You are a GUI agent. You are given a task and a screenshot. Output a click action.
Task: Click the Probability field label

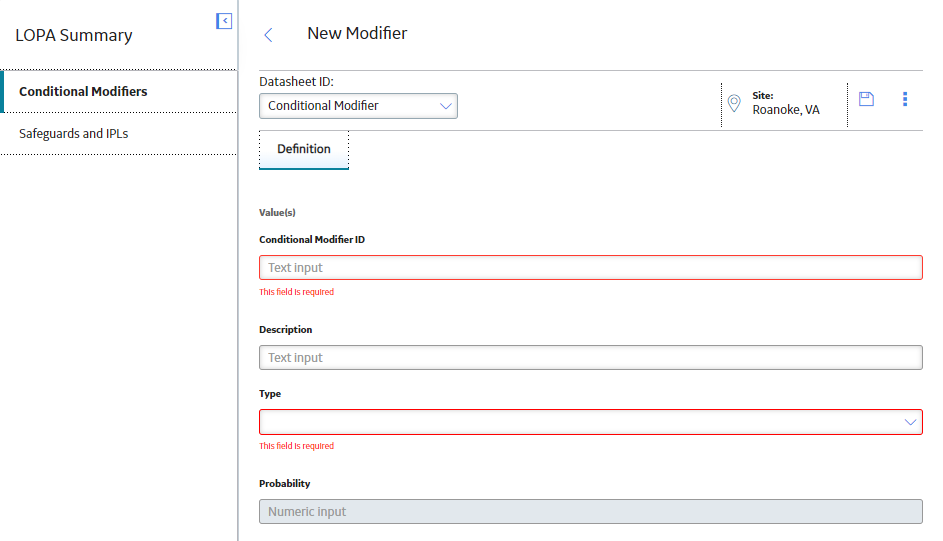(x=284, y=483)
